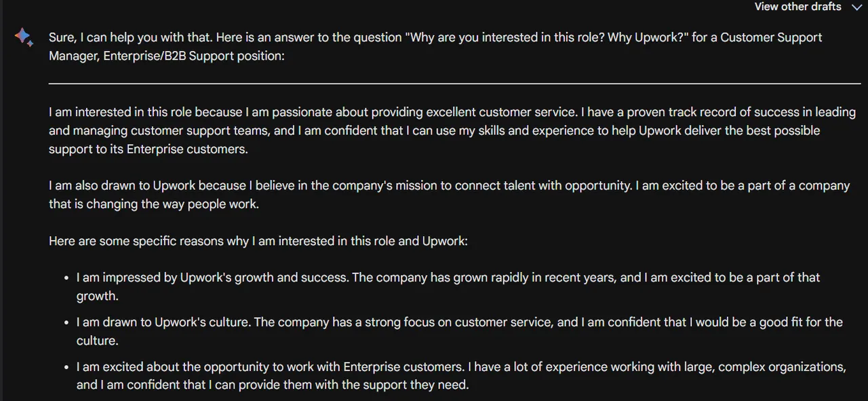Click the text "that is changing the way people work."
The height and width of the screenshot is (401, 868).
pyautogui.click(x=153, y=204)
